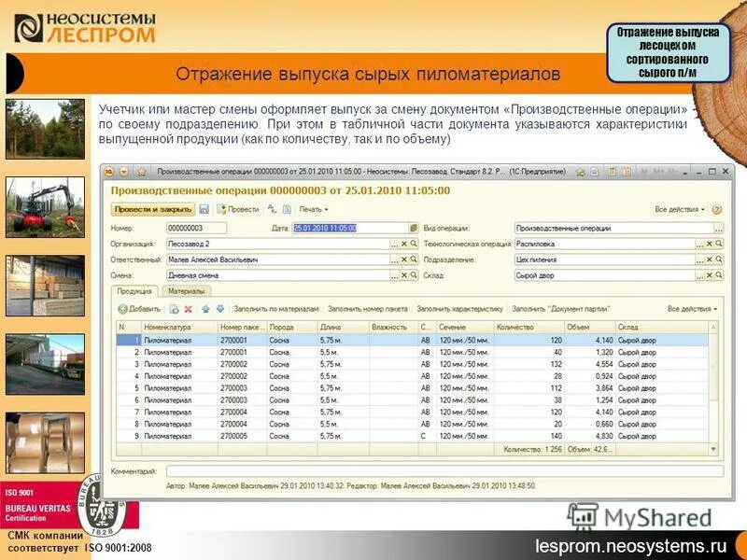The image size is (747, 560).
Task: Open Склад record with magnifier icon
Action: pos(718,275)
